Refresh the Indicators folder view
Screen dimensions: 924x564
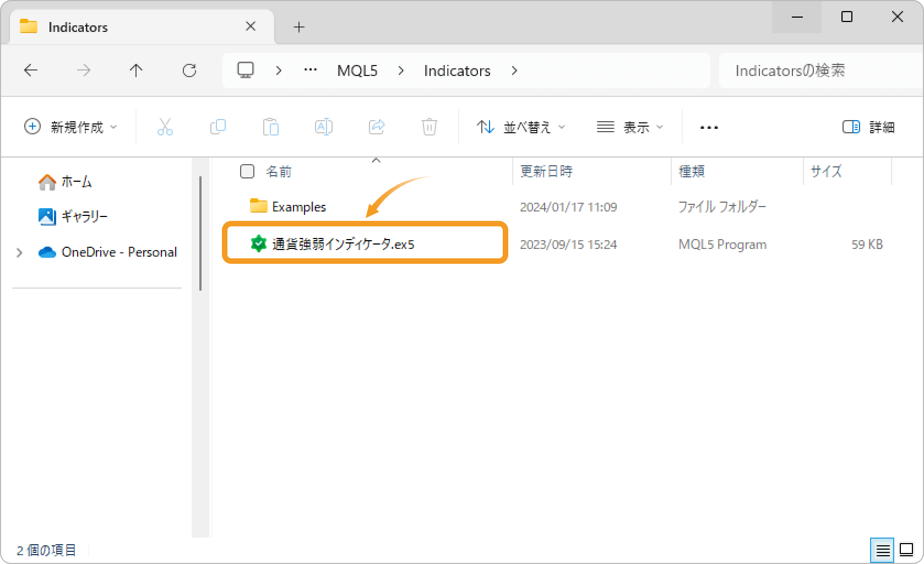coord(189,70)
